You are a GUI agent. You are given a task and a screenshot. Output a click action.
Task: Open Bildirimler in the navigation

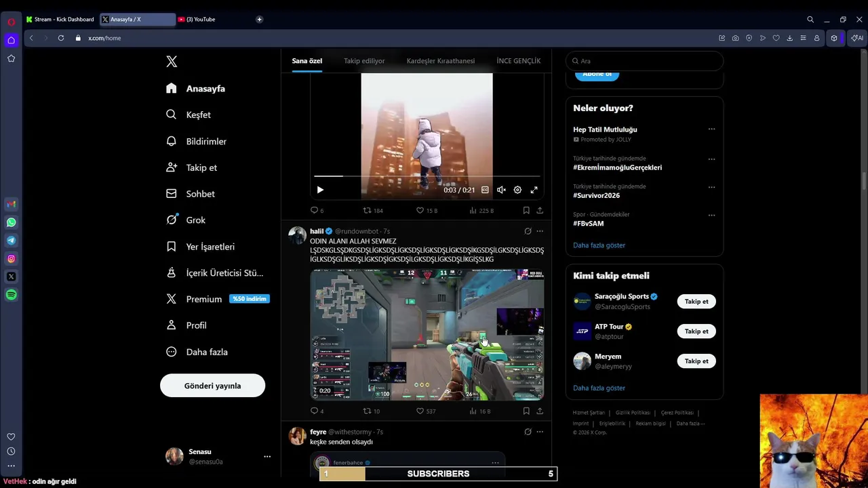197,141
